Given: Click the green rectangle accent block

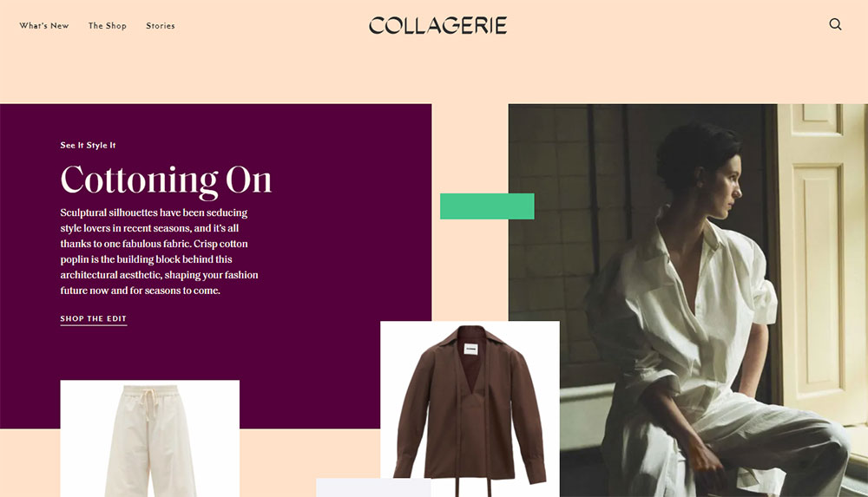Looking at the screenshot, I should (x=487, y=206).
